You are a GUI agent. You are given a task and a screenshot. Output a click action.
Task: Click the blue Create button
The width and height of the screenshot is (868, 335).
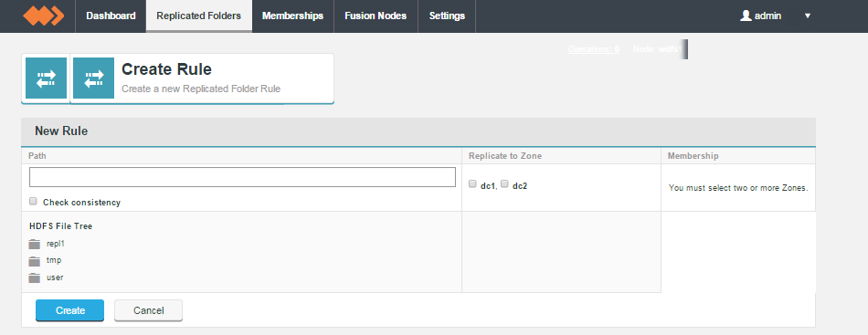point(69,310)
